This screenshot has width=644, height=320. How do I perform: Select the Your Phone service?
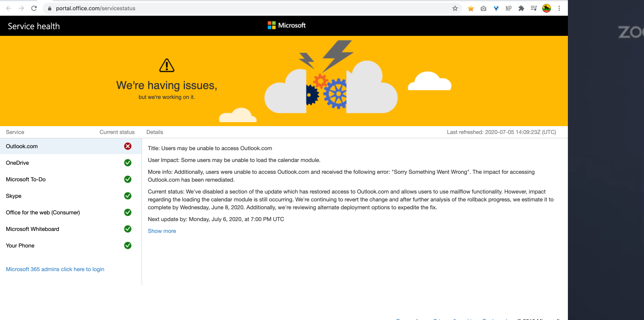point(71,246)
